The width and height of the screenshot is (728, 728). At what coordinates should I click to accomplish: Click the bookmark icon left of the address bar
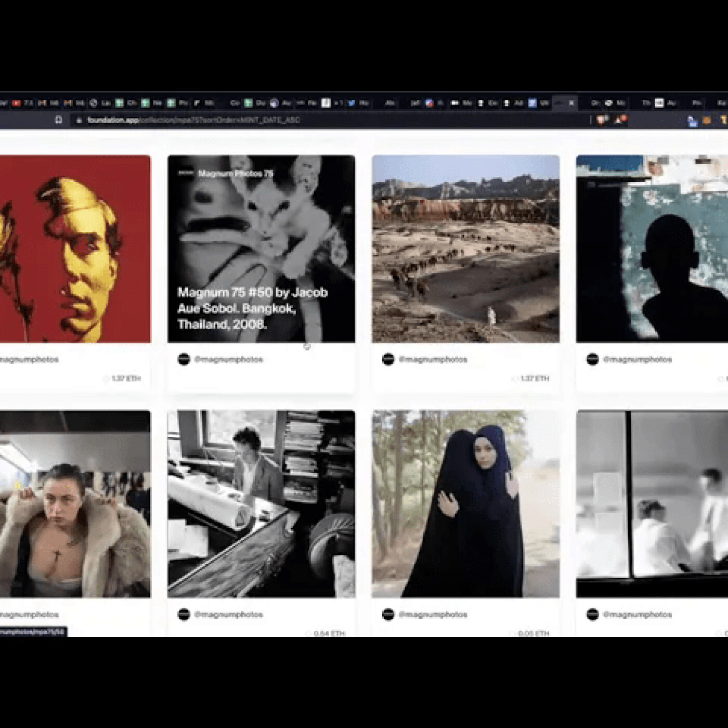click(59, 120)
